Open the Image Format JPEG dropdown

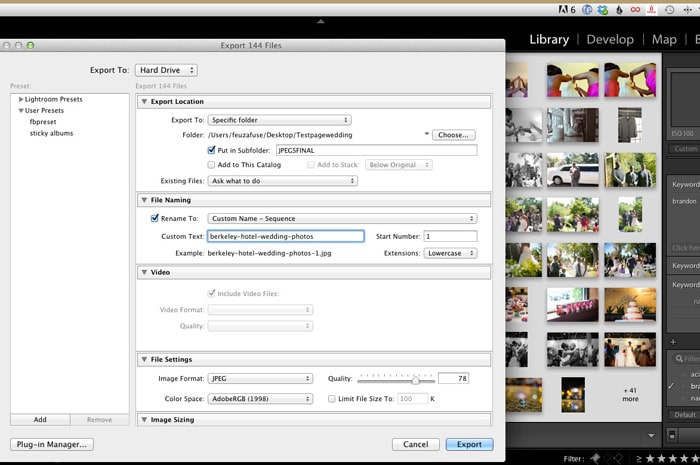tap(260, 378)
